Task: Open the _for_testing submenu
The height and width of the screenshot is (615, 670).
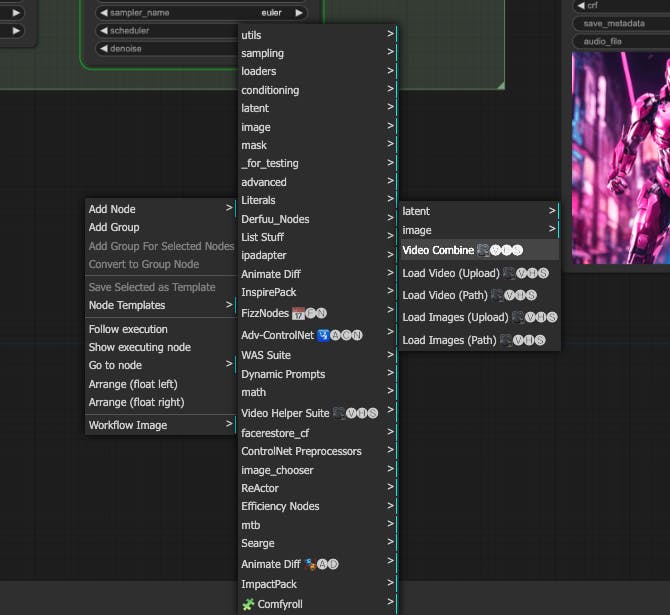Action: [x=317, y=163]
